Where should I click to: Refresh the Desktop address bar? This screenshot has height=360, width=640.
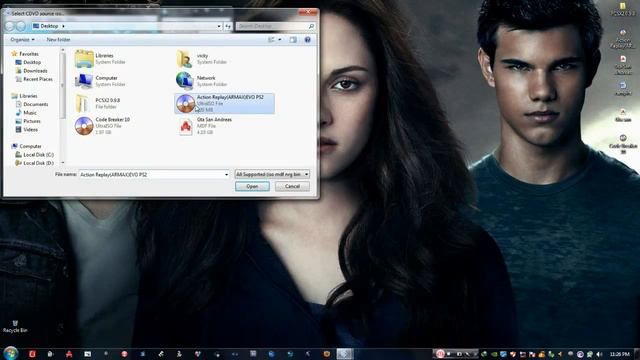point(228,26)
